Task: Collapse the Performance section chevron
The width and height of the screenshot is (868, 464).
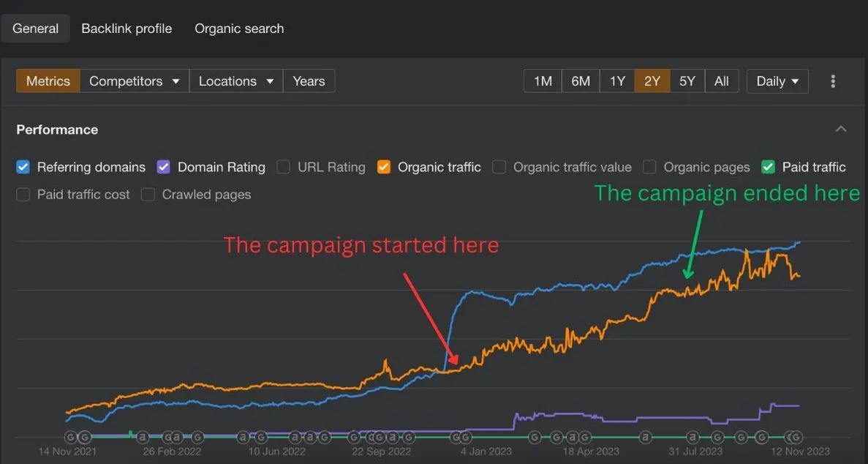Action: tap(841, 129)
